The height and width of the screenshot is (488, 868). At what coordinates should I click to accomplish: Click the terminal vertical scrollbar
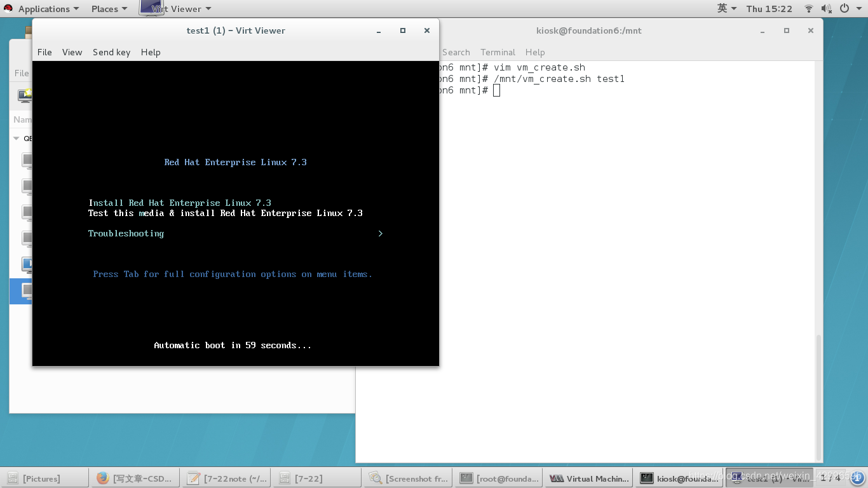[x=818, y=397]
